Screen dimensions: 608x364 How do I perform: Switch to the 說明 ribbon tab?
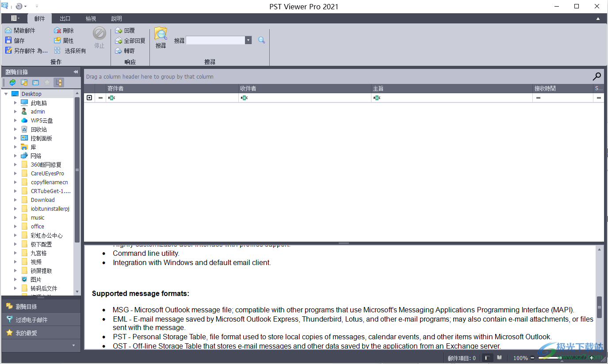[116, 19]
